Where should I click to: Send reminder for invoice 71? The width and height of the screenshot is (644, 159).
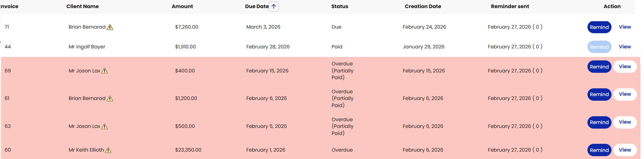point(599,27)
